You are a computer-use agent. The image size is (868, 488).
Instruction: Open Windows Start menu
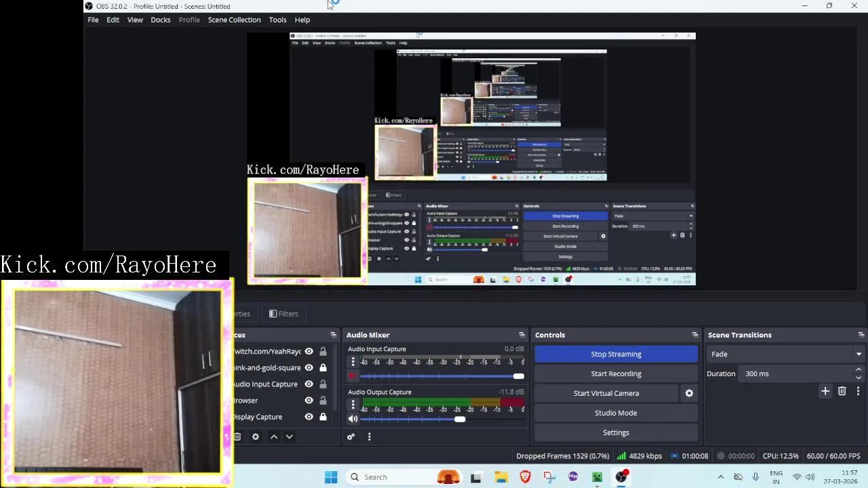pos(331,477)
